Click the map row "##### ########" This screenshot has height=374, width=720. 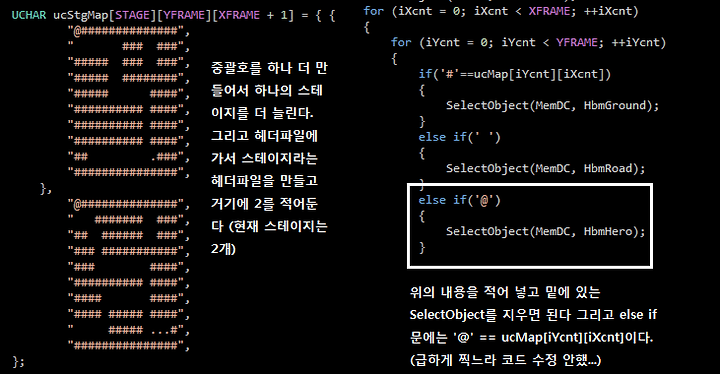click(x=129, y=78)
